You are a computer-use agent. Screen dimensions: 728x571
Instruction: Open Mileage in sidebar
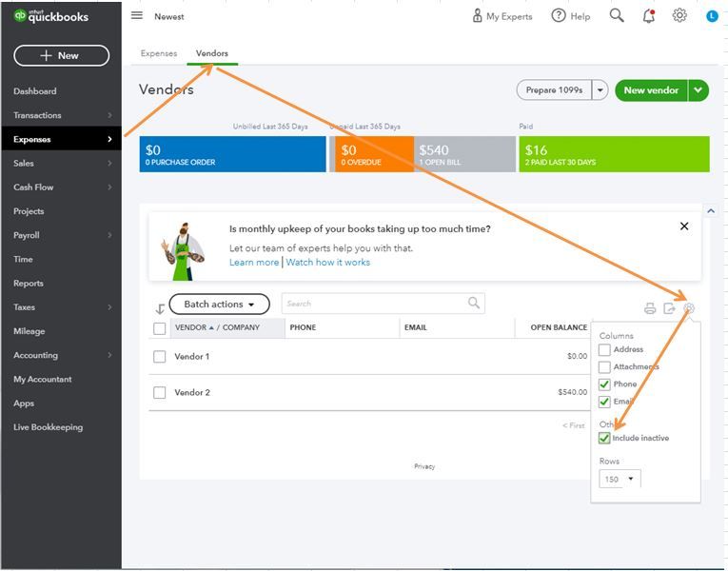(x=30, y=331)
